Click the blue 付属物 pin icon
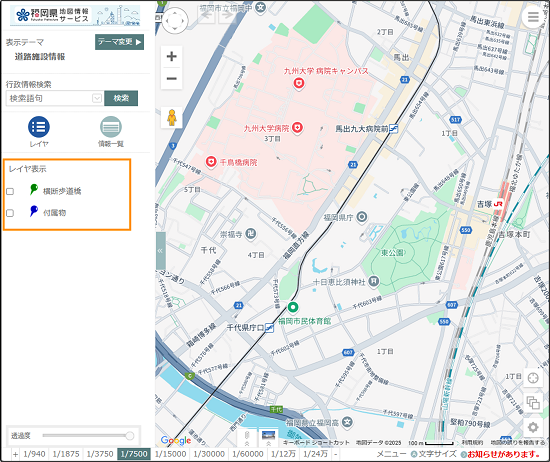550x462 pixels. [33, 211]
